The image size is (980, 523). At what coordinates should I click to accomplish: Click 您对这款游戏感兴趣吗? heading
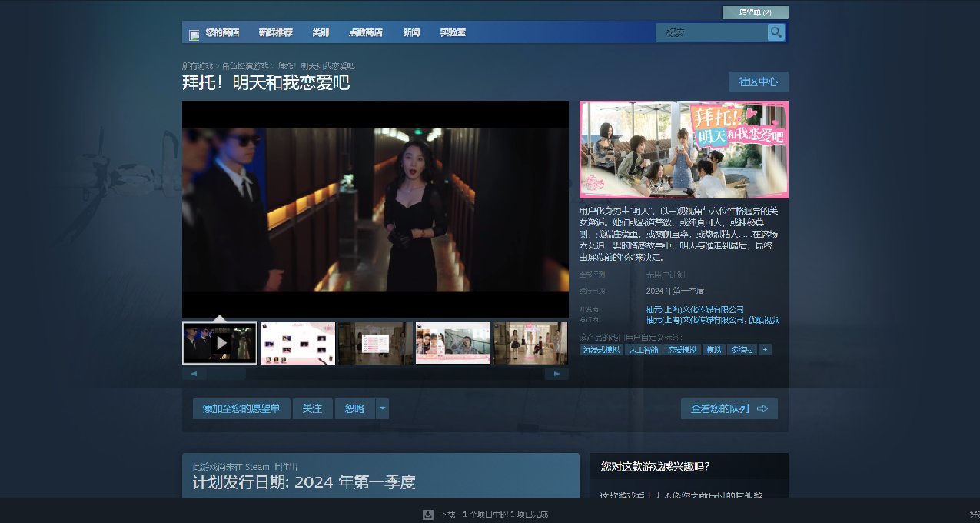[x=655, y=466]
